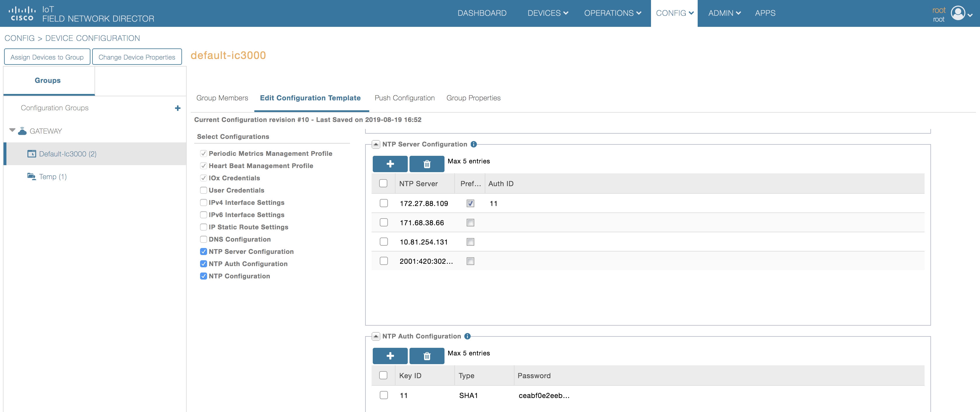The image size is (980, 412).
Task: Switch to the Push Configuration tab
Action: click(x=405, y=98)
